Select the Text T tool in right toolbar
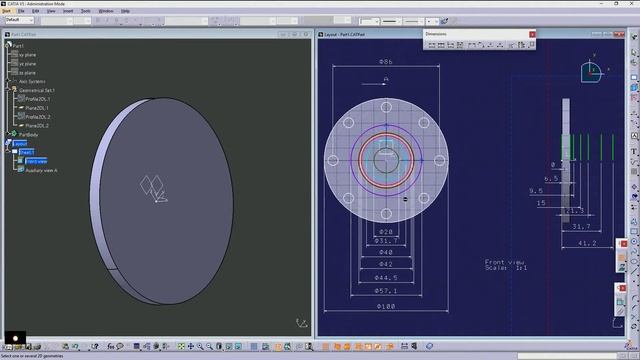 [634, 151]
